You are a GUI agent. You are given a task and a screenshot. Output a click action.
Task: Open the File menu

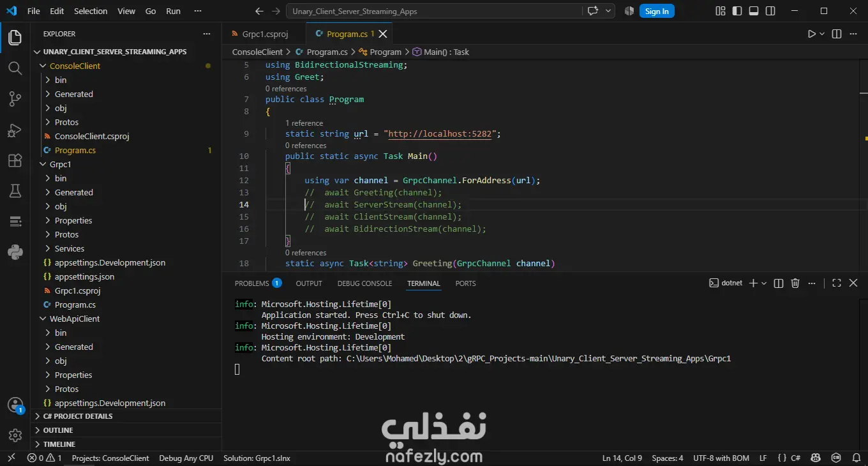[34, 11]
